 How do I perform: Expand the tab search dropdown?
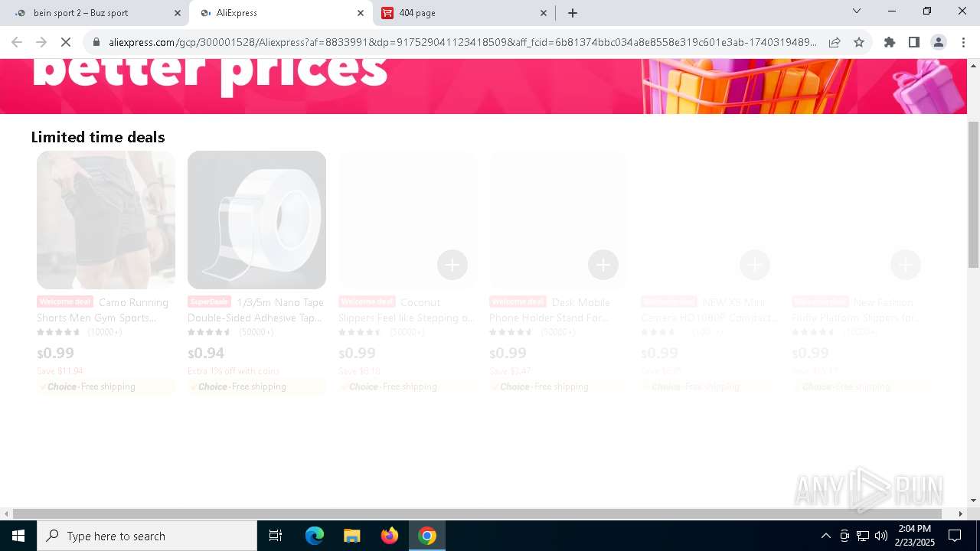(x=857, y=11)
